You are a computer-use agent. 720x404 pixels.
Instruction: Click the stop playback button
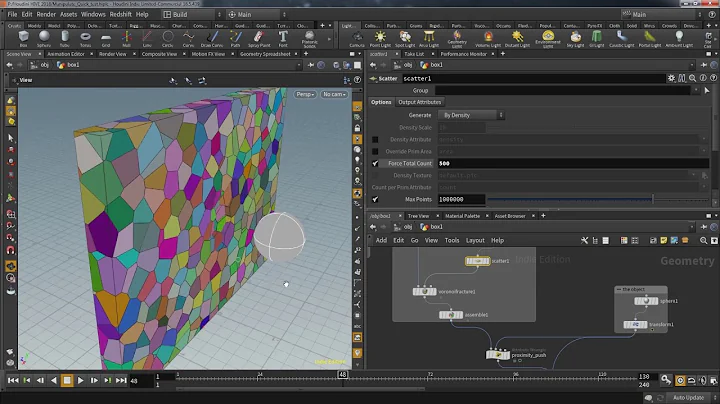tap(67, 381)
